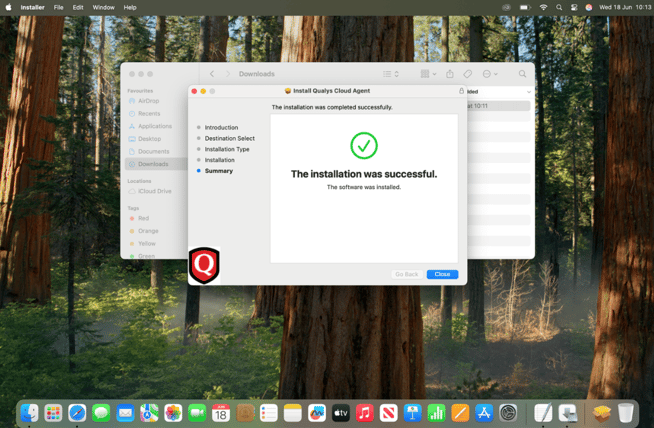Open Finder list view options dropdown
654x428 pixels.
(x=391, y=74)
